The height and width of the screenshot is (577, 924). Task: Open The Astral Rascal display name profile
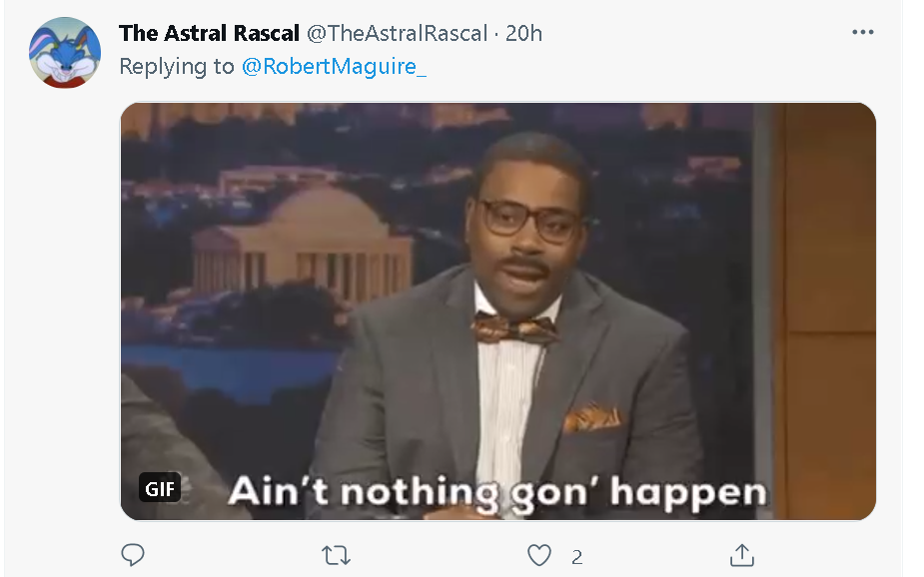209,34
